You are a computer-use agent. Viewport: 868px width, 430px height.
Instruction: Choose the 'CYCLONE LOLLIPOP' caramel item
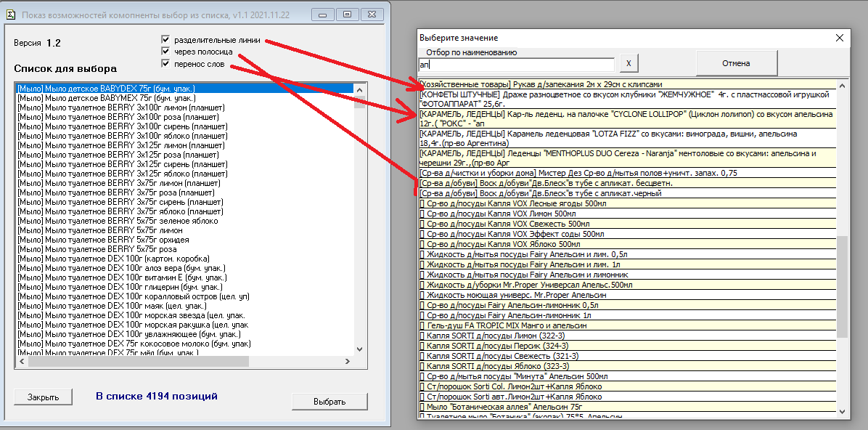627,118
